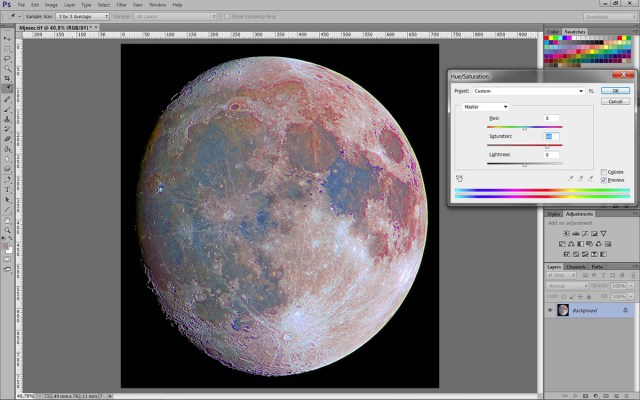Pick the Lasso tool

7,59
